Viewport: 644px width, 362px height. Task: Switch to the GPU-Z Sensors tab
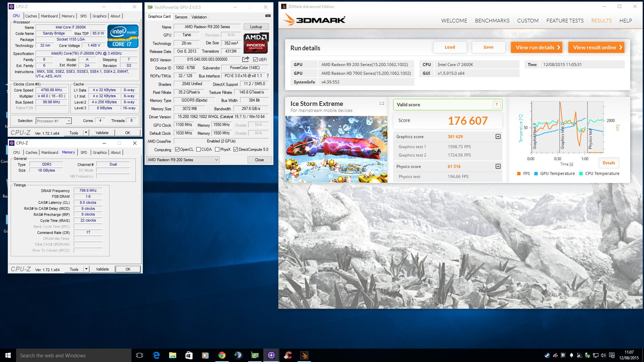tap(181, 17)
